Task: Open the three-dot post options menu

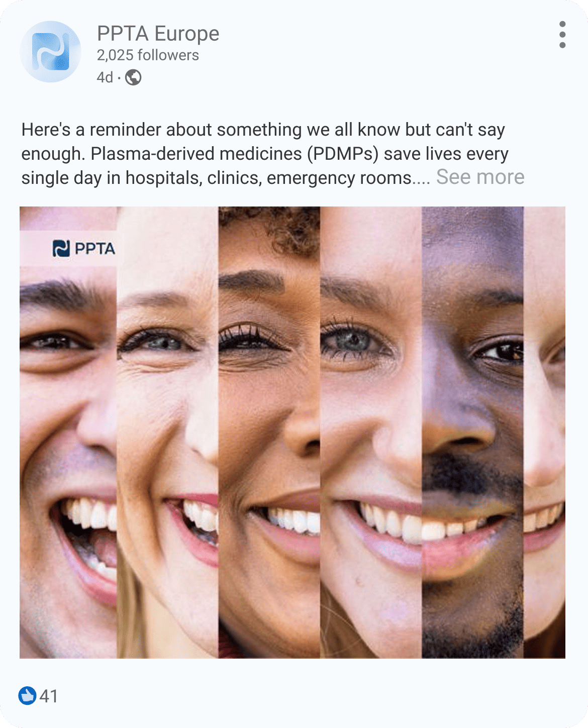Action: pyautogui.click(x=562, y=35)
